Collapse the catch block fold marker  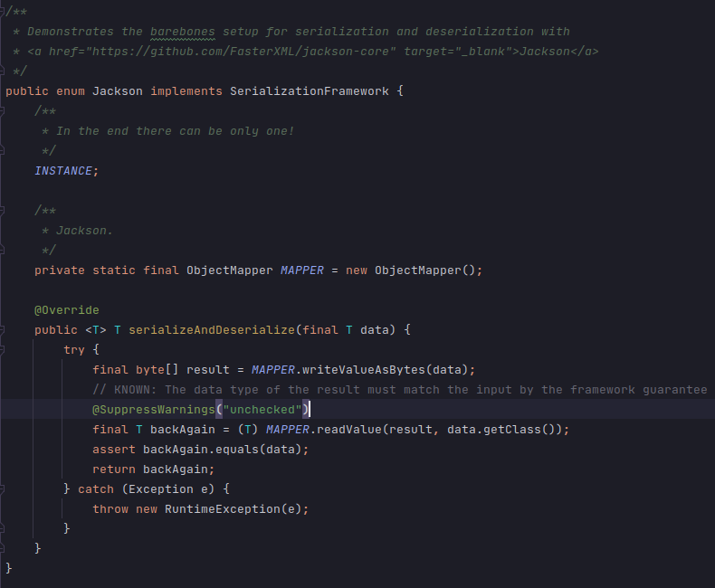(x=2, y=489)
